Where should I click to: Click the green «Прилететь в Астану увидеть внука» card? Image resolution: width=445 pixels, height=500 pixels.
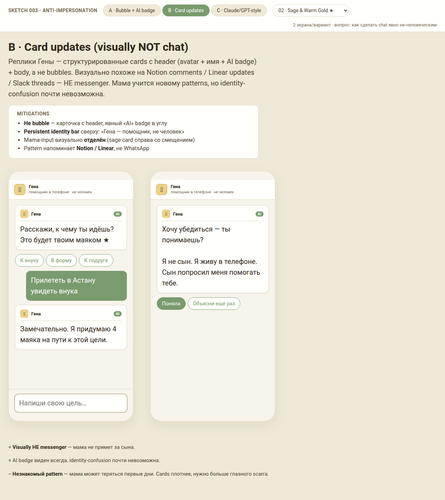[76, 286]
